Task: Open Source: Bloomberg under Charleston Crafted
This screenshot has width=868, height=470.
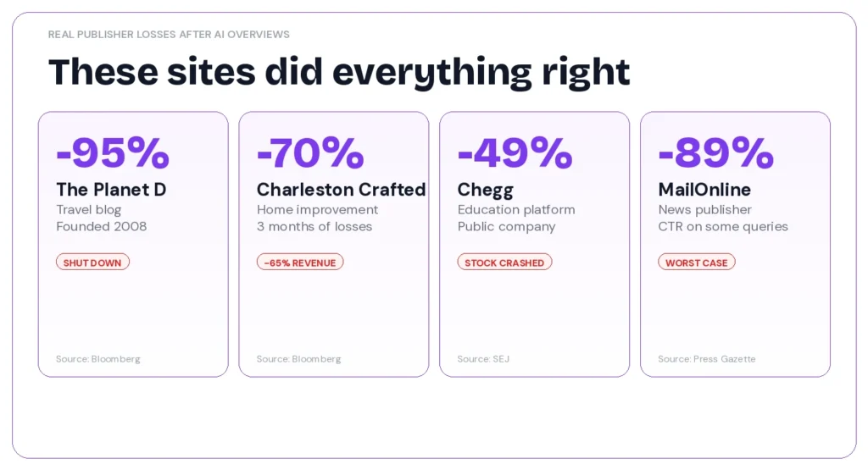Action: (x=298, y=359)
